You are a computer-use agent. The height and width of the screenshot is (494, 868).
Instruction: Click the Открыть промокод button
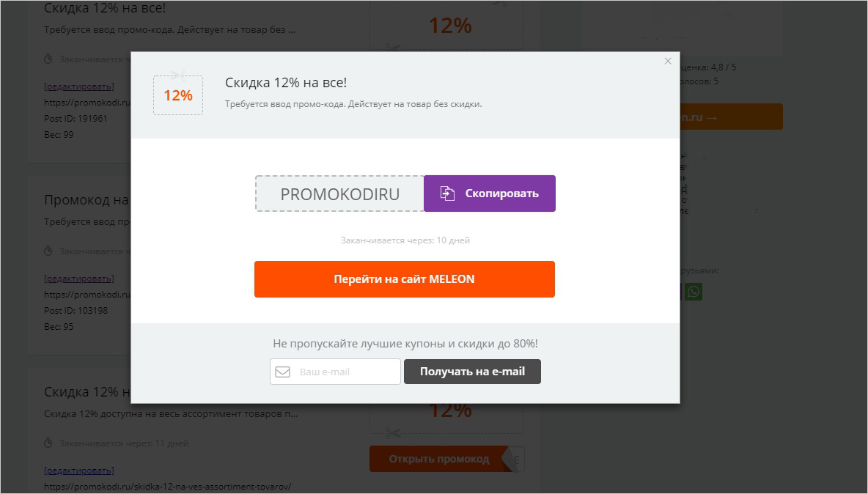pyautogui.click(x=439, y=459)
